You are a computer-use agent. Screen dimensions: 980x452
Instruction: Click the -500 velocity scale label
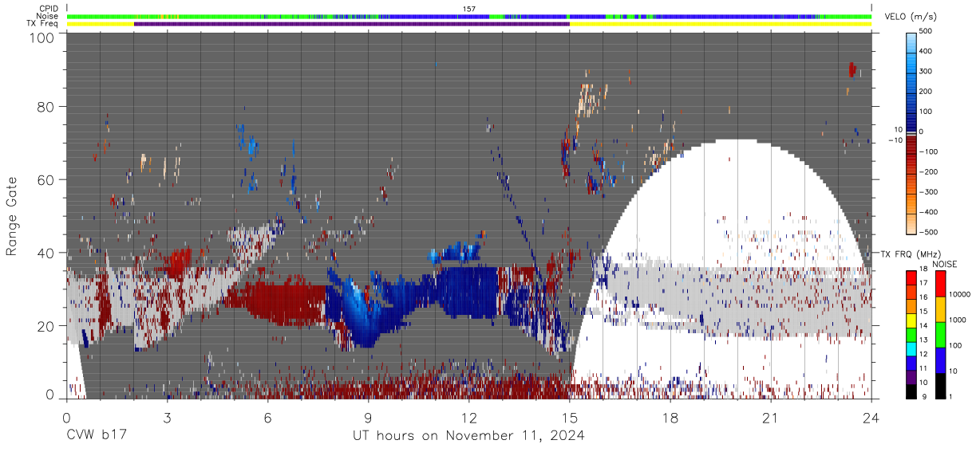[x=928, y=232]
